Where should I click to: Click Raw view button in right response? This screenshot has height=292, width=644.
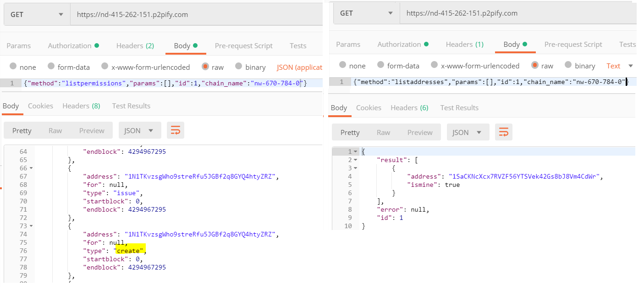(384, 132)
